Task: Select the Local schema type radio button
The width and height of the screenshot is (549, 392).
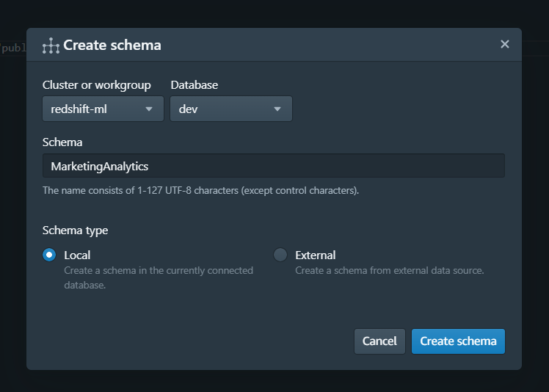Action: coord(49,255)
